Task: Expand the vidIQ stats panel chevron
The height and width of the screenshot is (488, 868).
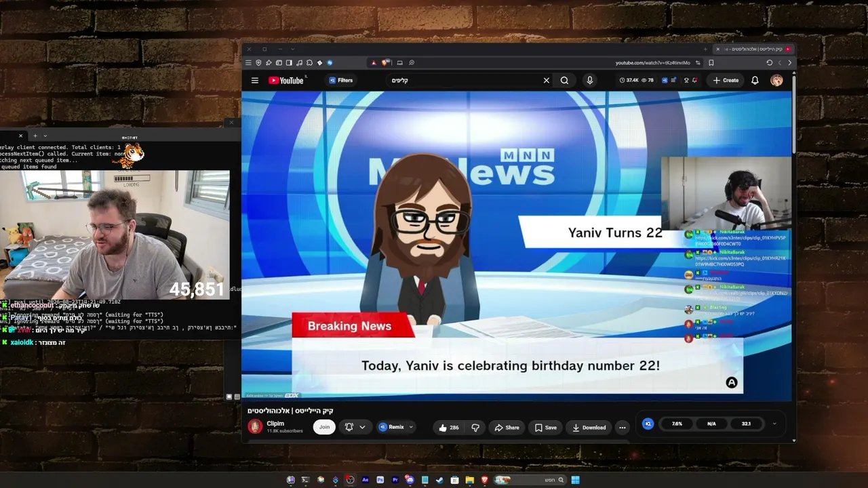Action: [x=774, y=424]
